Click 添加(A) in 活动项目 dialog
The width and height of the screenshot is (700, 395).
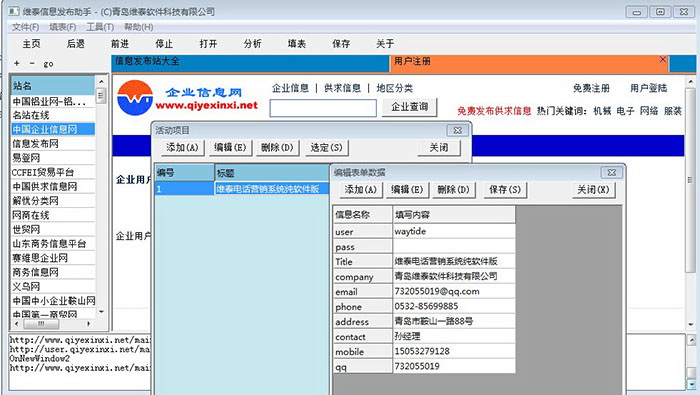[x=182, y=148]
